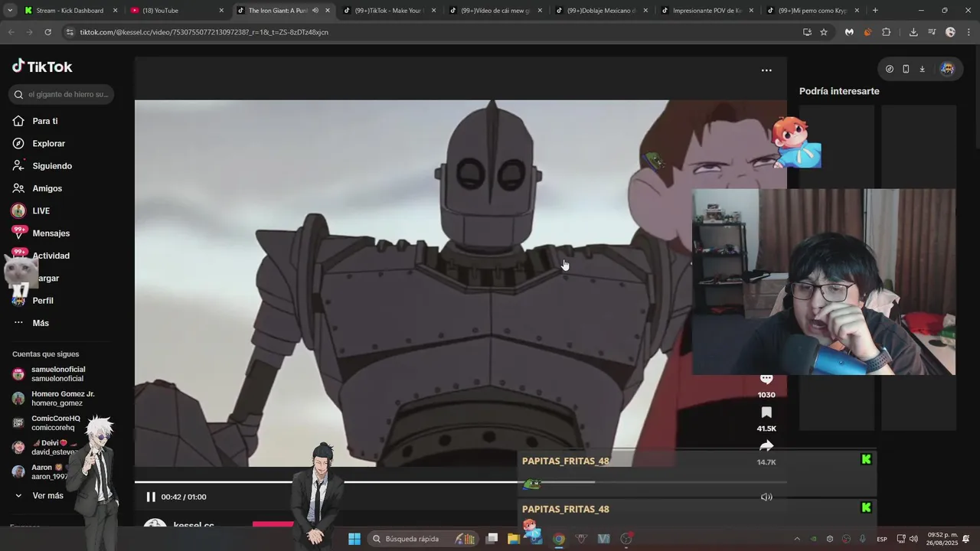Open Windows Start menu
The height and width of the screenshot is (551, 980).
pos(354,539)
